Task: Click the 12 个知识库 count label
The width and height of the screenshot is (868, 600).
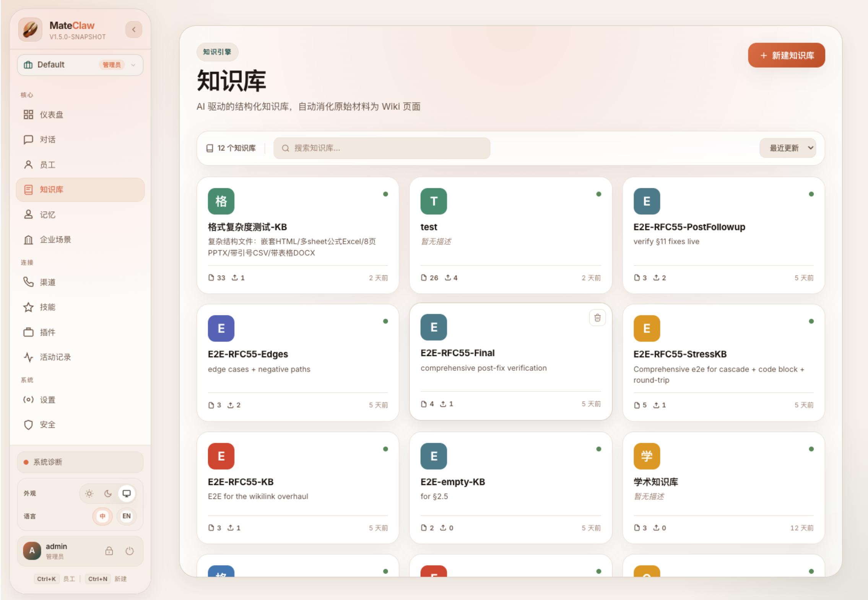Action: (x=231, y=148)
